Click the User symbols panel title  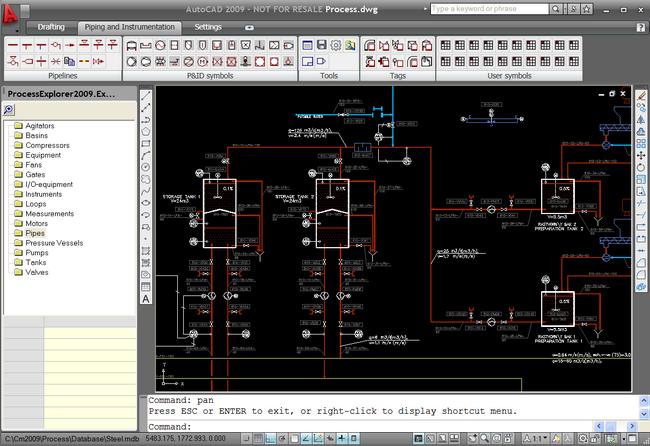pos(509,75)
